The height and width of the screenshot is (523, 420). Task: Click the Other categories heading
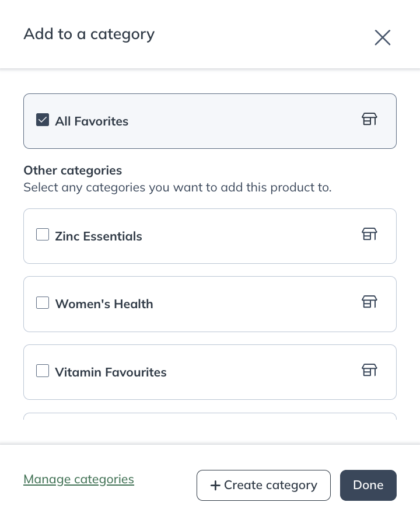[73, 170]
